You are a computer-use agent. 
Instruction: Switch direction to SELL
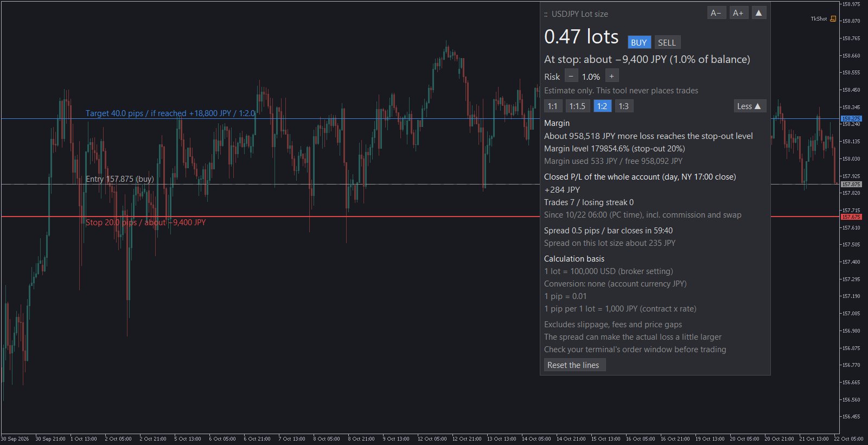[667, 42]
